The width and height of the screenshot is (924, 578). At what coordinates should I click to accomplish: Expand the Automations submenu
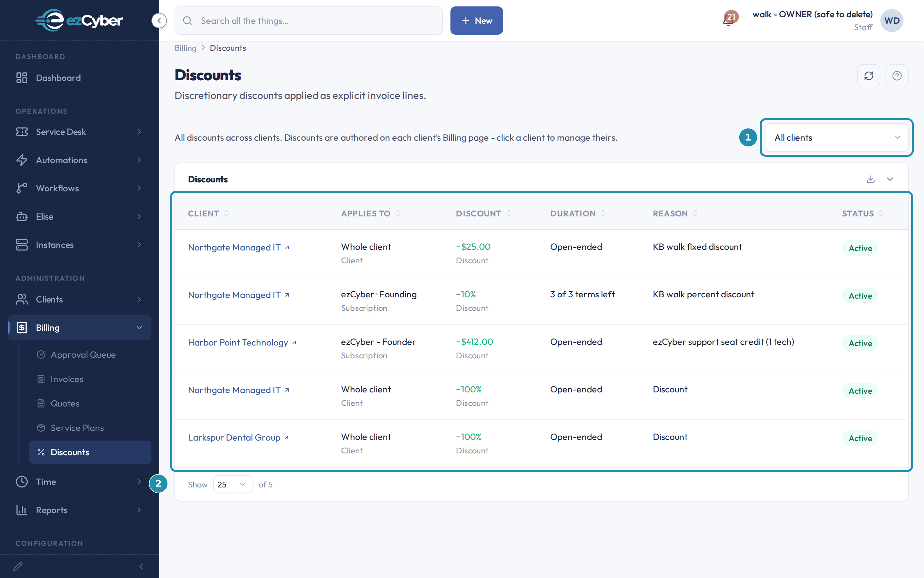click(139, 160)
